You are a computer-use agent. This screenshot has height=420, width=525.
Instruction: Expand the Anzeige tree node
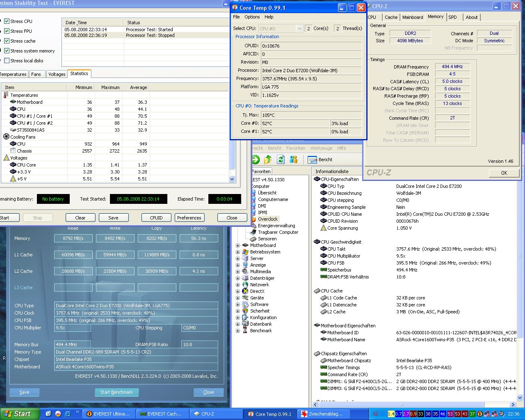(237, 265)
